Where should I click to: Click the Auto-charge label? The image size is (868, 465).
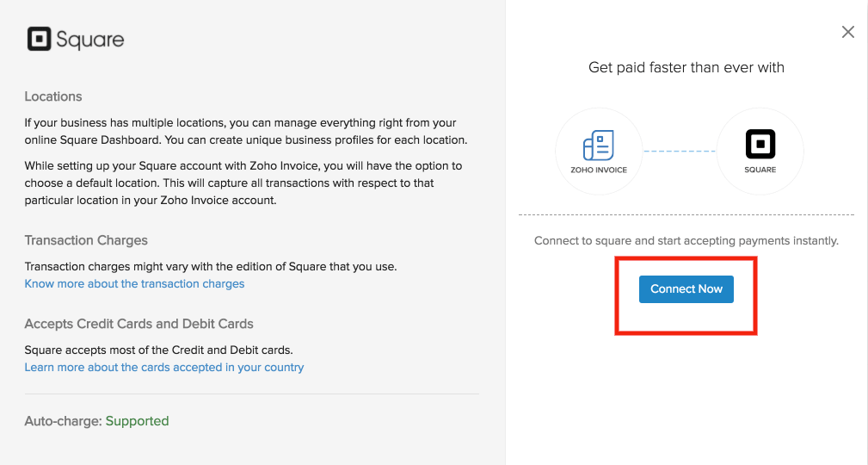tap(63, 421)
